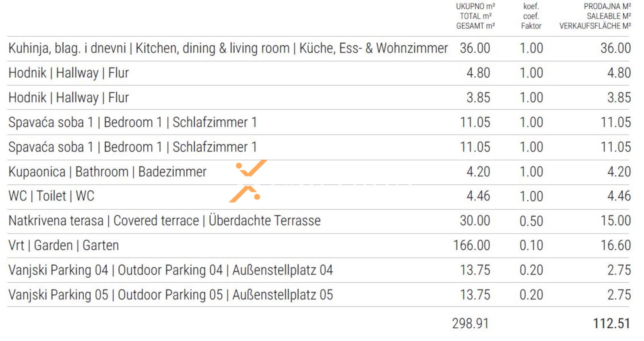Select the 16.60 garden saleable area
The image size is (644, 341).
615,245
